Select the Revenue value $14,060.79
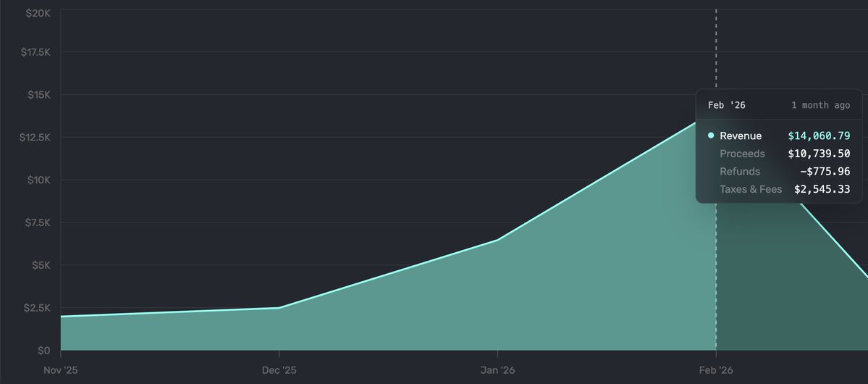Viewport: 868px width, 384px height. pyautogui.click(x=819, y=135)
